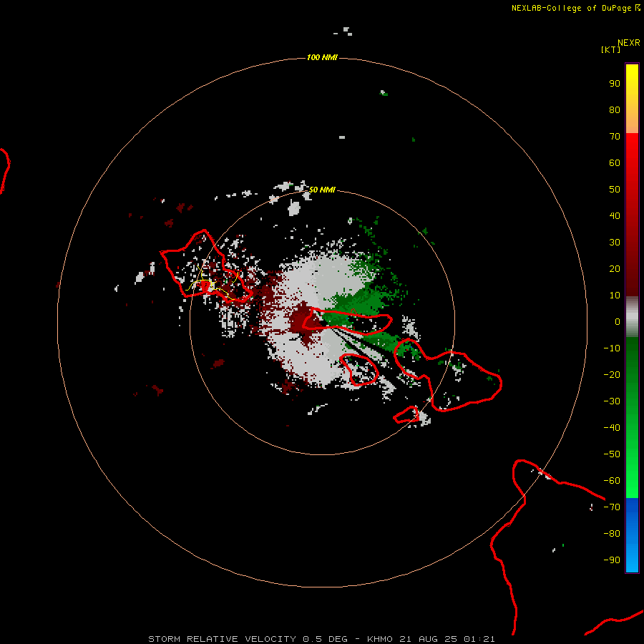Click the blue bottom segment of color bar
The width and height of the screenshot is (644, 644).
[x=632, y=535]
